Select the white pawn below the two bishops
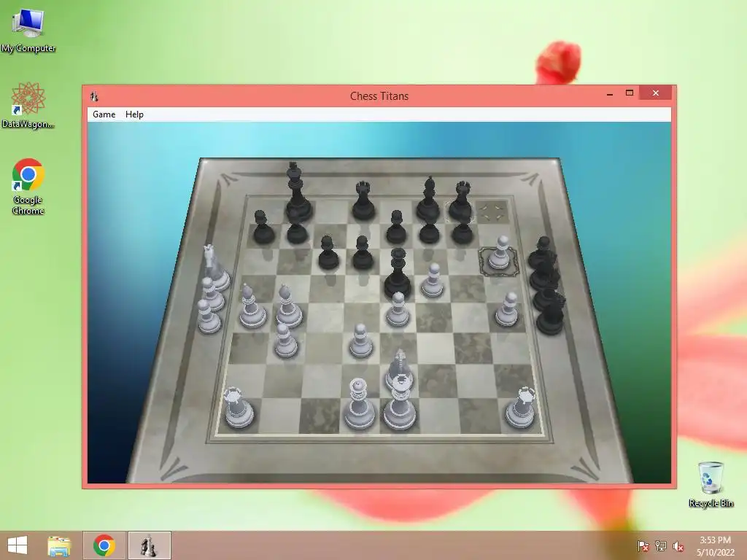This screenshot has width=747, height=560. pyautogui.click(x=286, y=340)
